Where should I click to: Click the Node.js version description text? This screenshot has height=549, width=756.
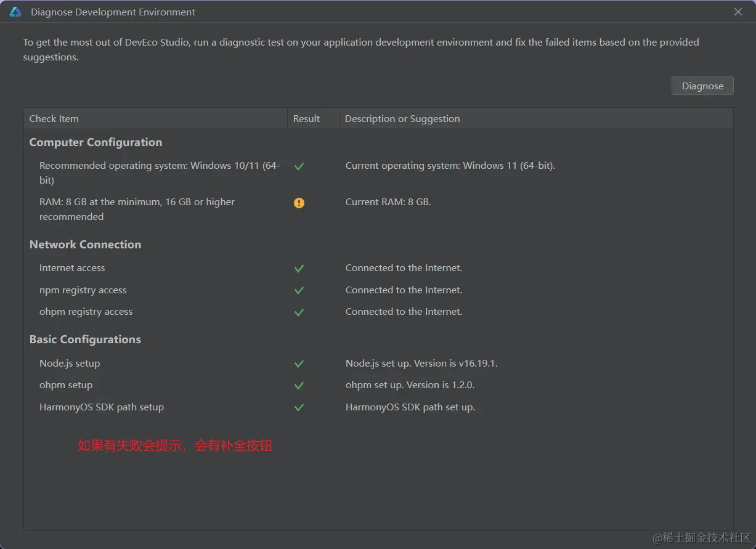[x=421, y=364]
